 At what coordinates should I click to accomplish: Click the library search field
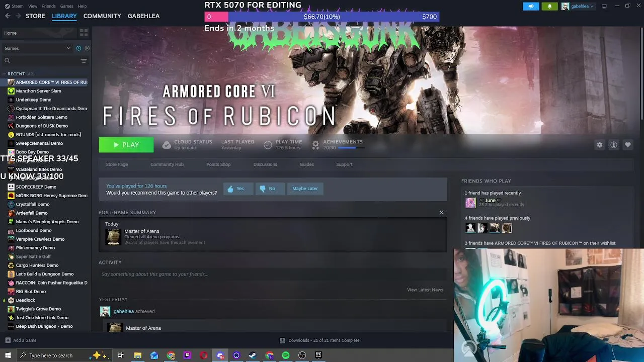(41, 61)
